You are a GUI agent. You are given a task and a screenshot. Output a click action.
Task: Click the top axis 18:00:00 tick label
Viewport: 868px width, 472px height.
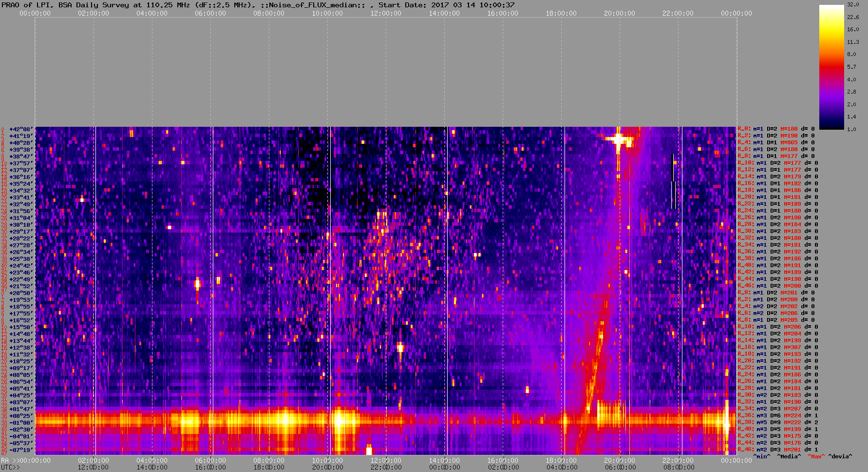pyautogui.click(x=561, y=13)
